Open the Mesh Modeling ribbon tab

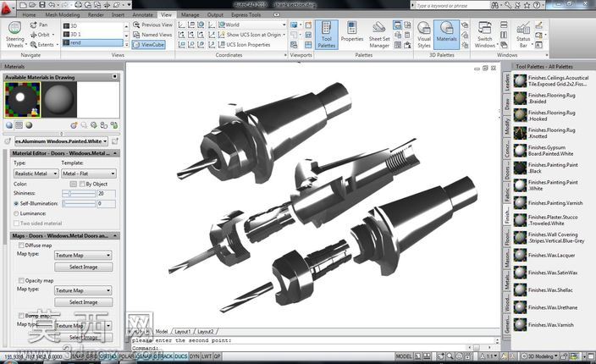tap(63, 15)
